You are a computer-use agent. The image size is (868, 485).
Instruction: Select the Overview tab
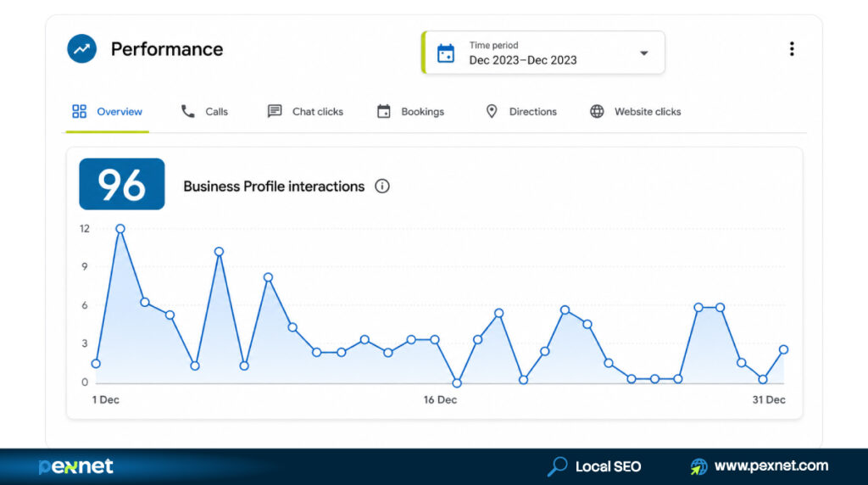point(108,112)
